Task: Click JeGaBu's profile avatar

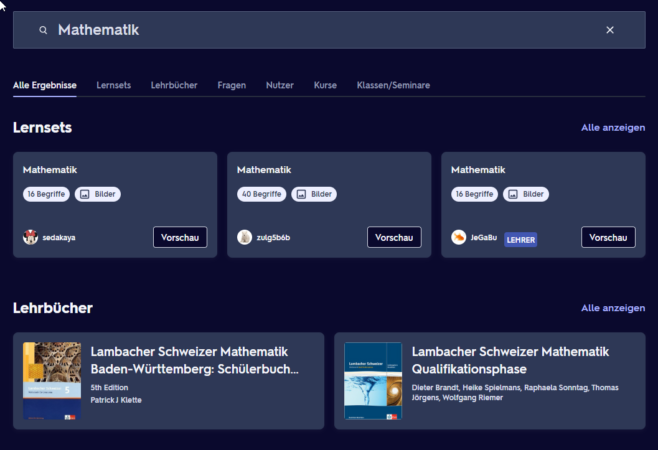Action: (x=459, y=237)
